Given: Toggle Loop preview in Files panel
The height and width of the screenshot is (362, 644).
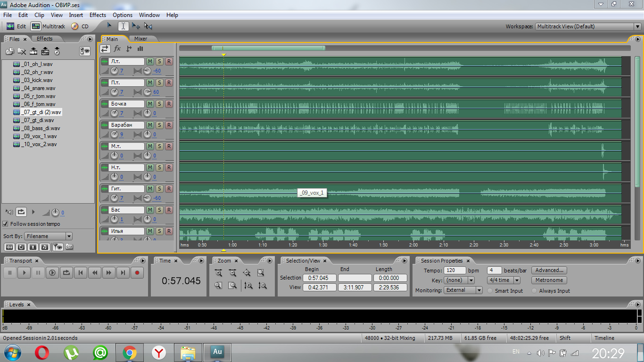Looking at the screenshot, I should (21, 212).
